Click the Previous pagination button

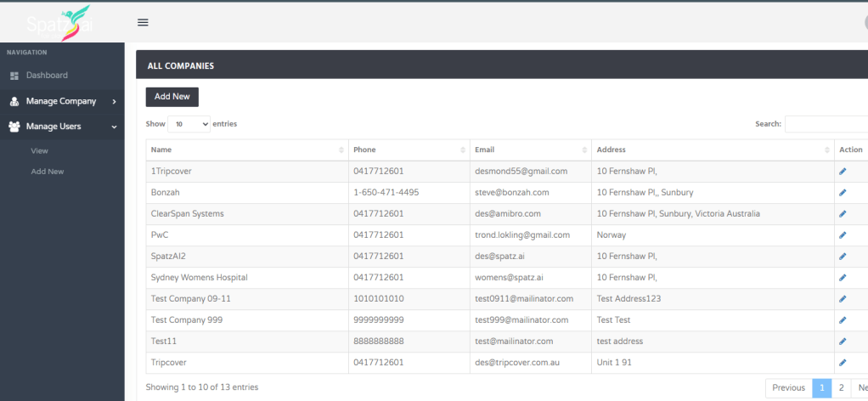click(x=788, y=387)
